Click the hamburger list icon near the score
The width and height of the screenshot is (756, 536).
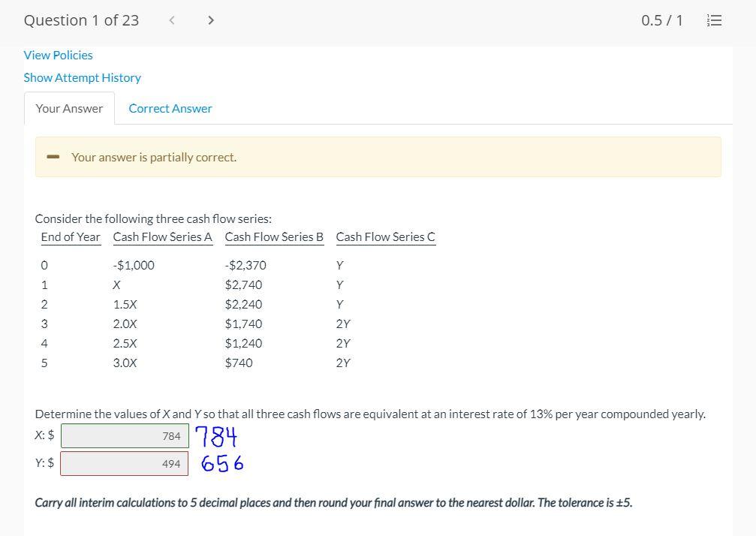(713, 20)
